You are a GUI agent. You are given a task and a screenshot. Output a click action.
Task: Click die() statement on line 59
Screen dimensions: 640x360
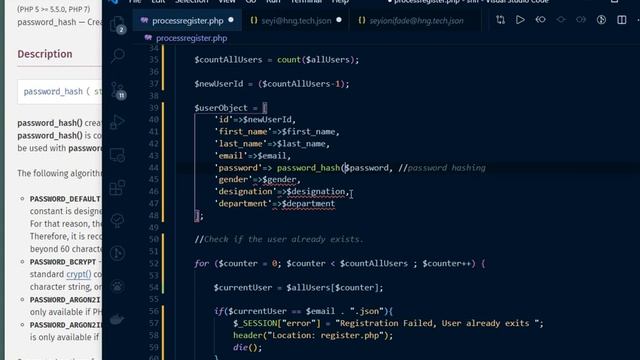247,348
